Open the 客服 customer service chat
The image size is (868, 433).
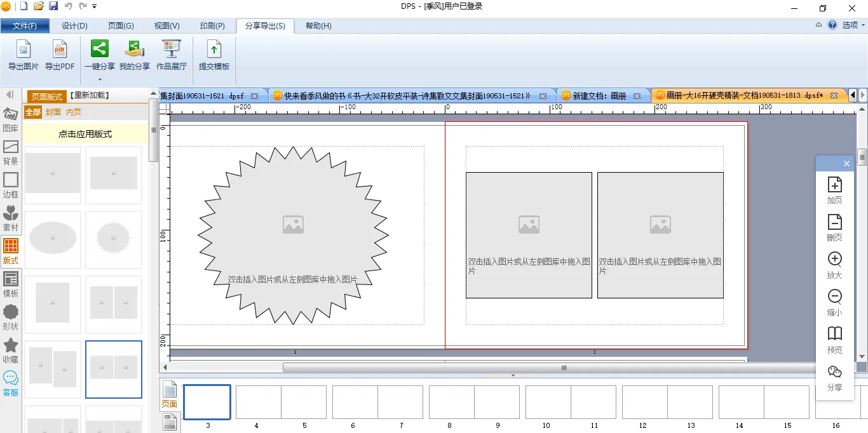(11, 383)
